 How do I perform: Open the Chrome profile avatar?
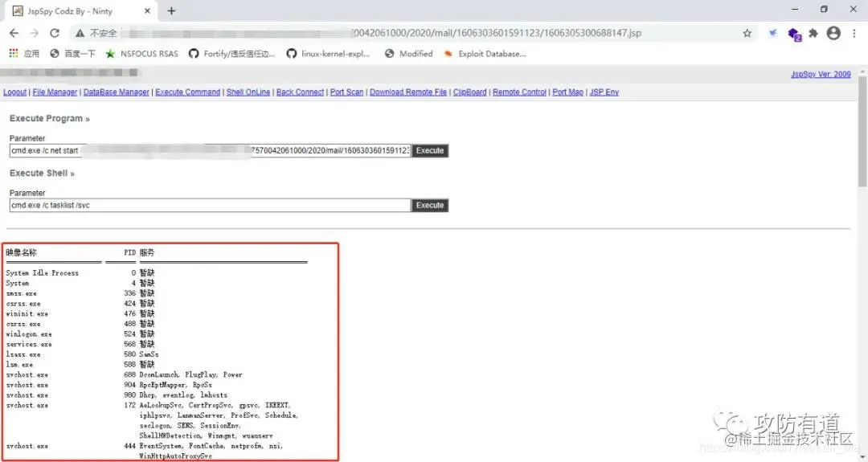pyautogui.click(x=833, y=33)
